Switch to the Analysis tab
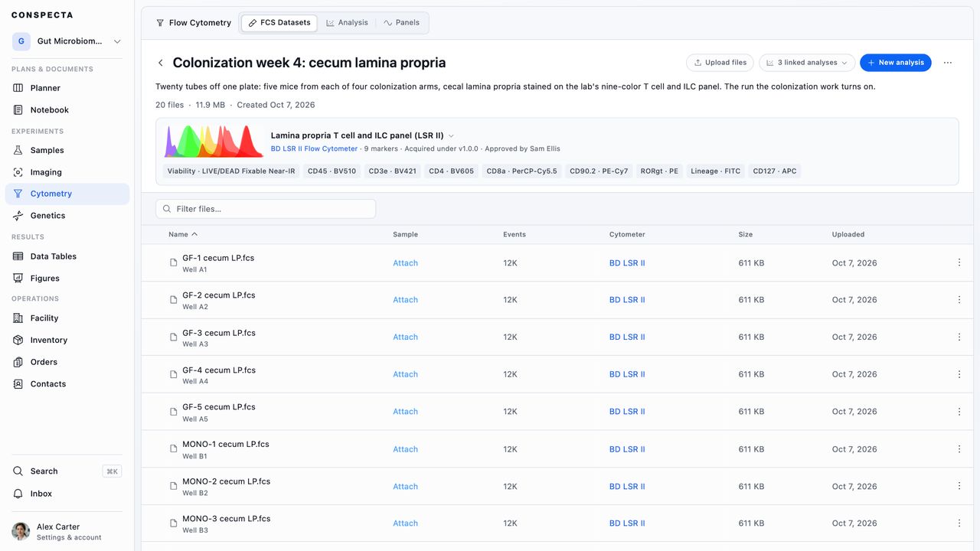980x551 pixels. click(x=347, y=23)
